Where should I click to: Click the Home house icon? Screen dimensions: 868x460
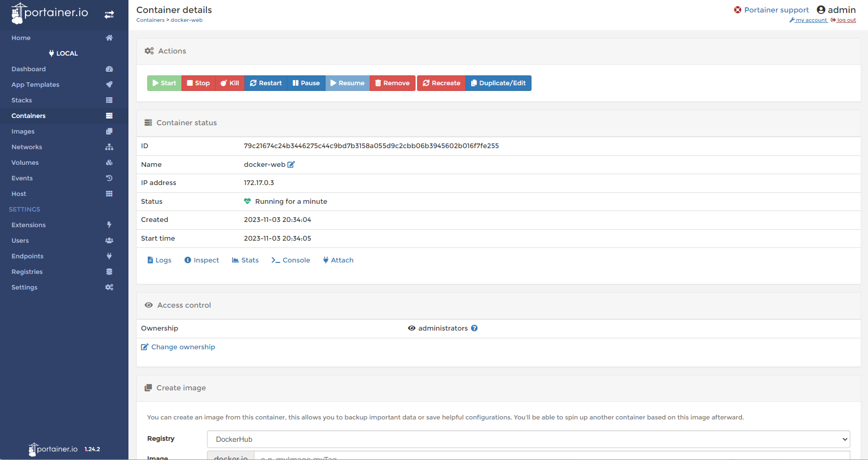click(x=109, y=38)
